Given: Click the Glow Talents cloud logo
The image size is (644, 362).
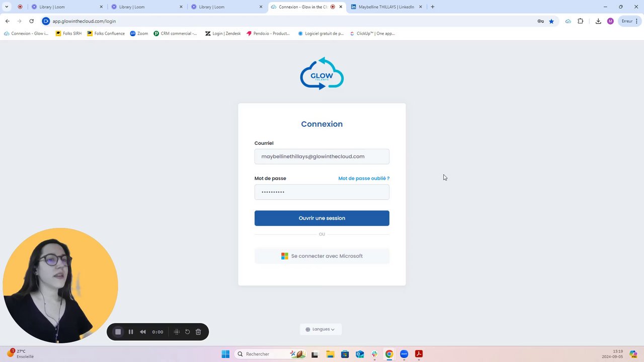Looking at the screenshot, I should [322, 73].
